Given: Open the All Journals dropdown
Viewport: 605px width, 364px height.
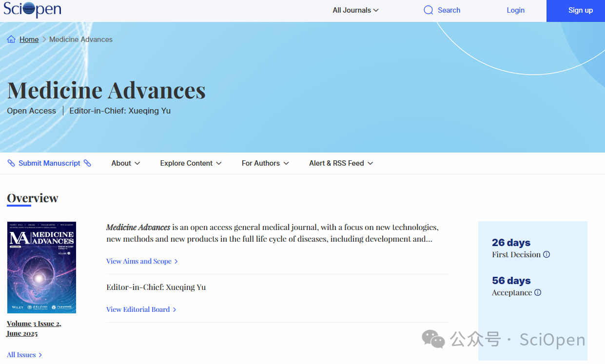Looking at the screenshot, I should (355, 10).
